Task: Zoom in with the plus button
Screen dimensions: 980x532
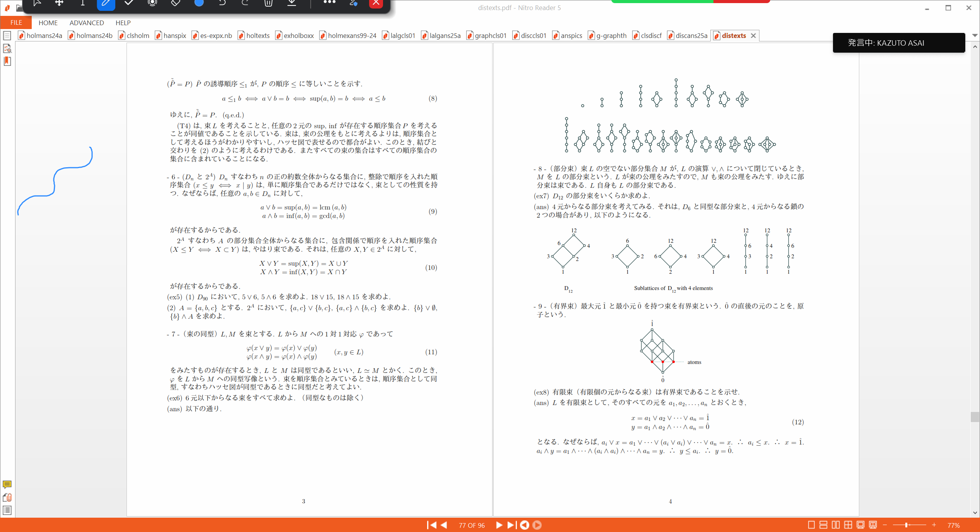Action: 934,525
